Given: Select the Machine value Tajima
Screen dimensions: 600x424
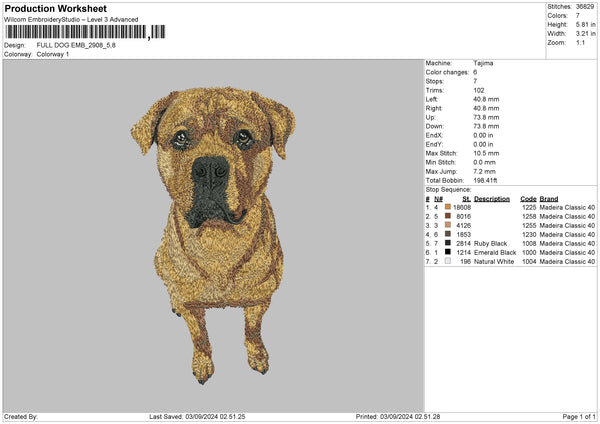Looking at the screenshot, I should 484,63.
